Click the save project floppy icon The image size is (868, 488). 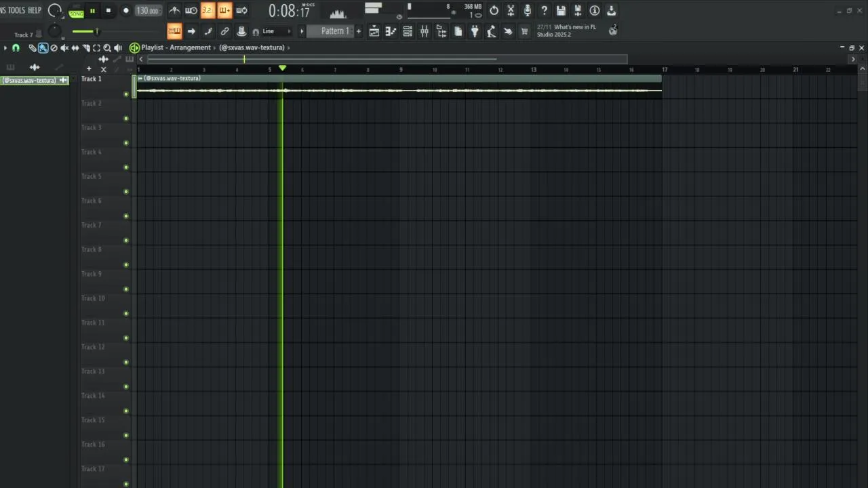(561, 10)
